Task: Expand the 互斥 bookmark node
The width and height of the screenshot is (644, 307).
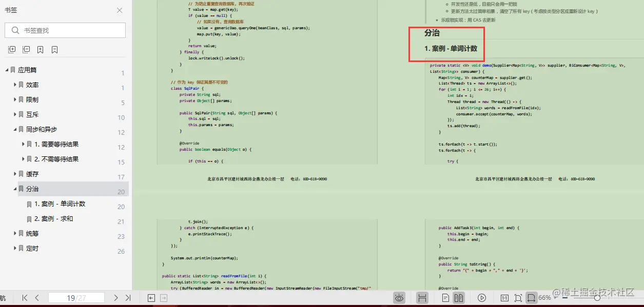Action: tap(15, 114)
